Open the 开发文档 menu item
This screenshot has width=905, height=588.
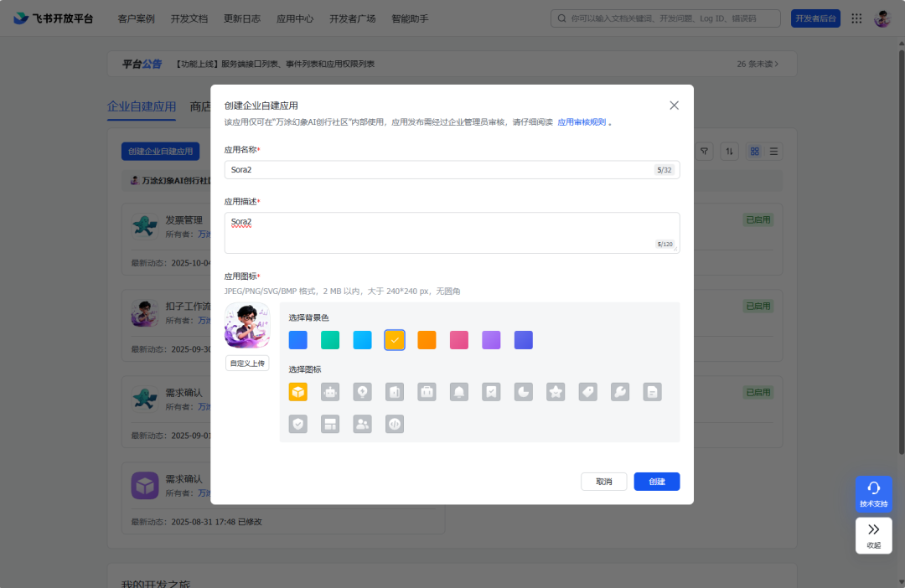[189, 18]
